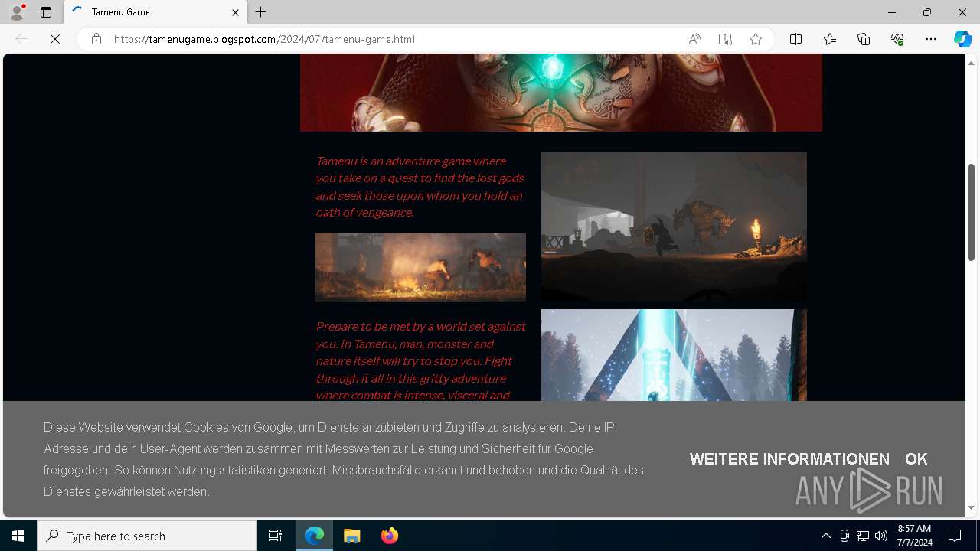The image size is (980, 551).
Task: Click 'Prepare to be met by' paragraph
Action: click(x=420, y=360)
